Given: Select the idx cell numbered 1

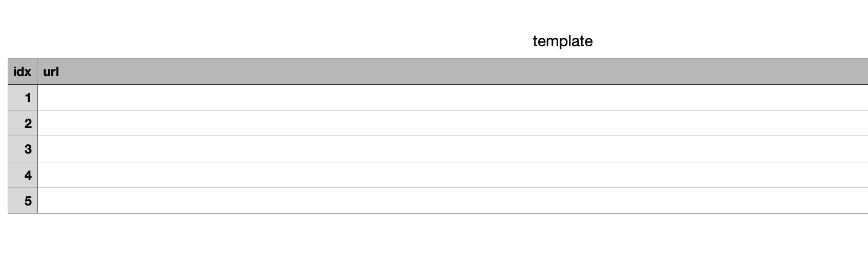Looking at the screenshot, I should [23, 98].
